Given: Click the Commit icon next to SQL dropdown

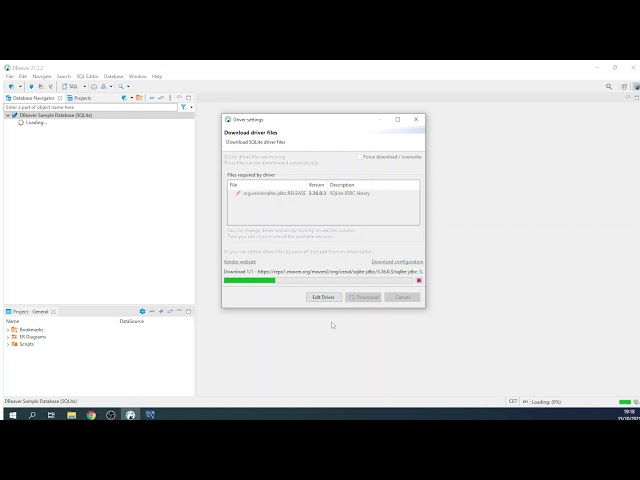Looking at the screenshot, I should pyautogui.click(x=94, y=87).
